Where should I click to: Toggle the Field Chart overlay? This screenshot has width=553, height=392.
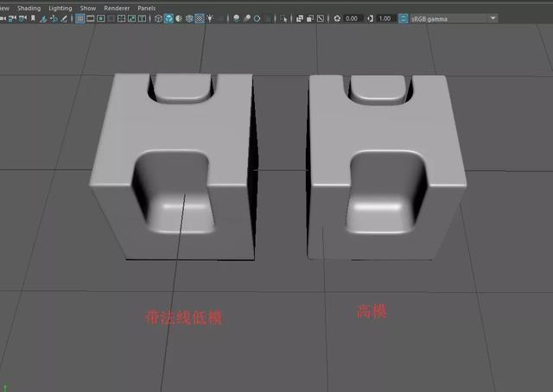(121, 18)
